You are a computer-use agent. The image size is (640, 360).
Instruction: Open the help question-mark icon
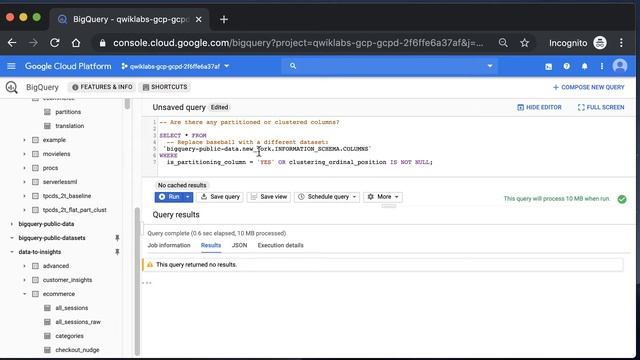[567, 66]
